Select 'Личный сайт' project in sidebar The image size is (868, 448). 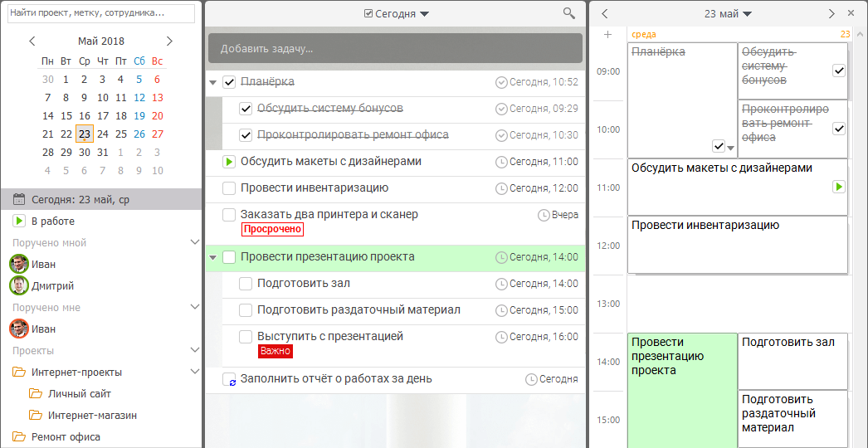[79, 394]
